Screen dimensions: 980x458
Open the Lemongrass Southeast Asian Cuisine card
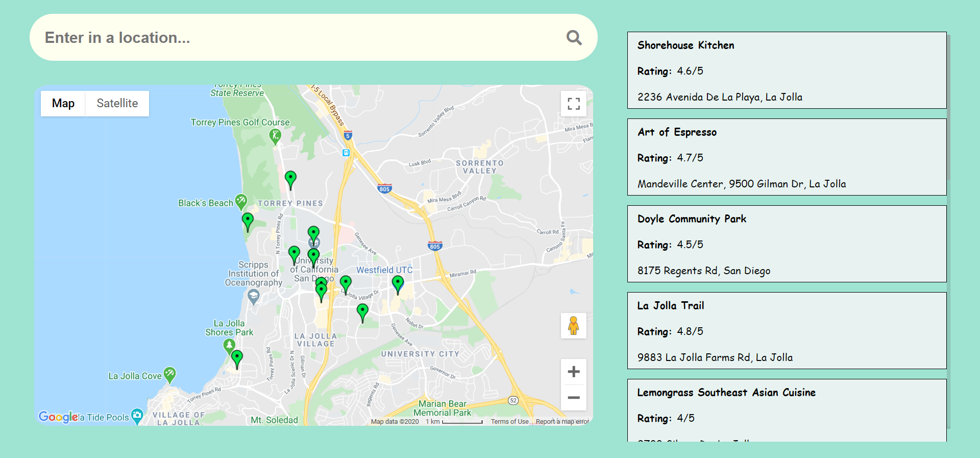click(x=787, y=410)
